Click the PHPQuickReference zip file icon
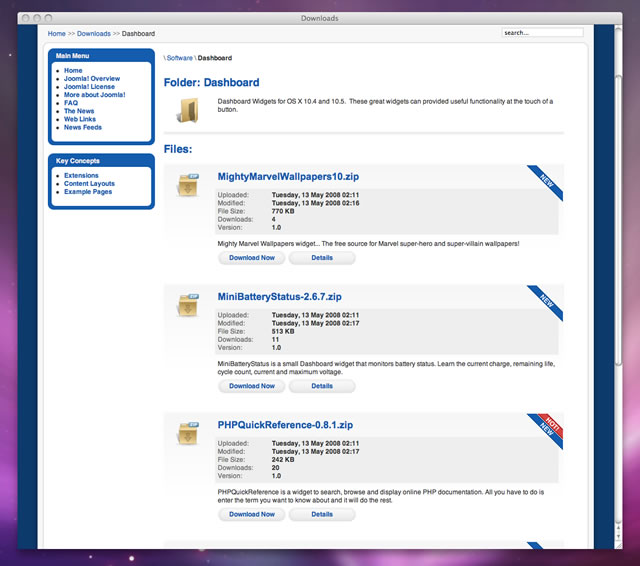This screenshot has height=566, width=640. 188,433
